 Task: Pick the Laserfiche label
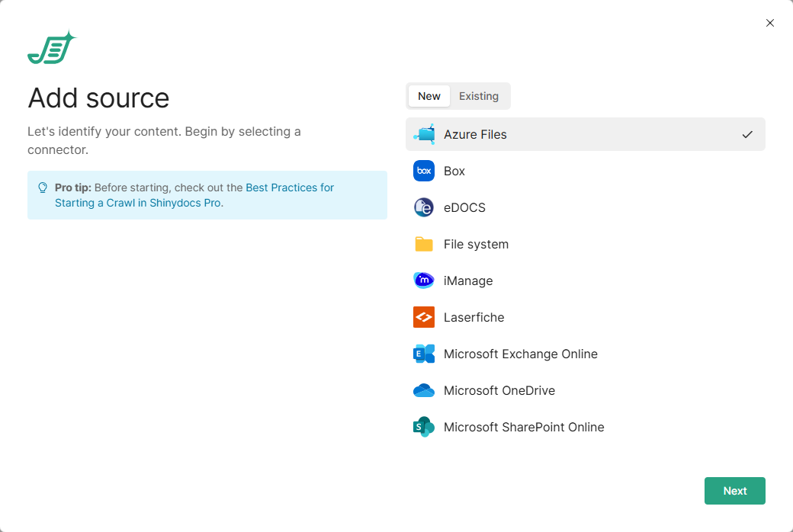(x=474, y=317)
